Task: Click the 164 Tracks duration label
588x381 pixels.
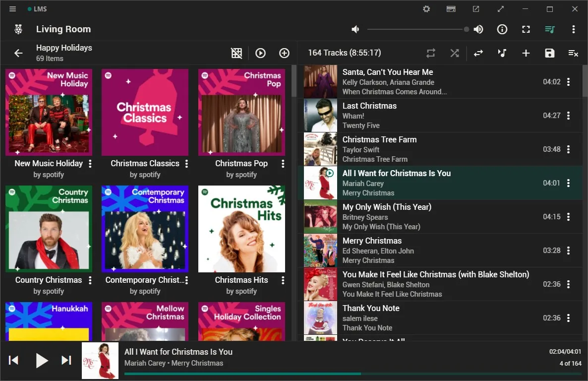Action: (344, 53)
